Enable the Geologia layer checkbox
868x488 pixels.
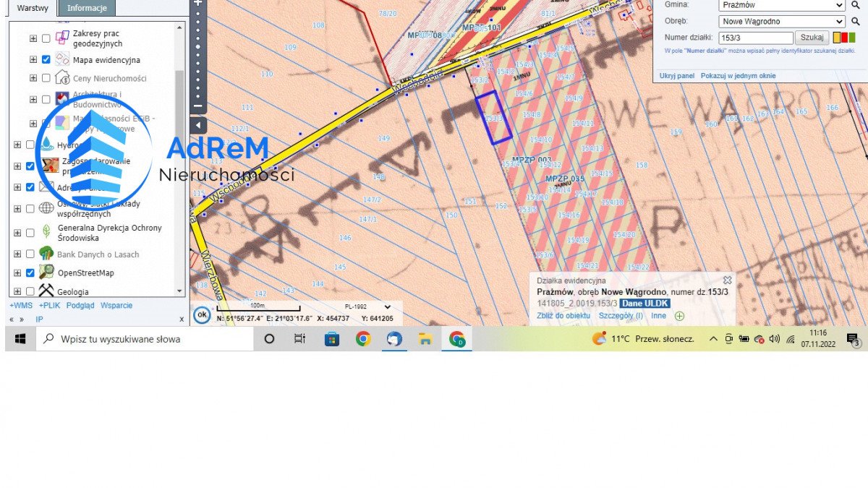tap(30, 291)
